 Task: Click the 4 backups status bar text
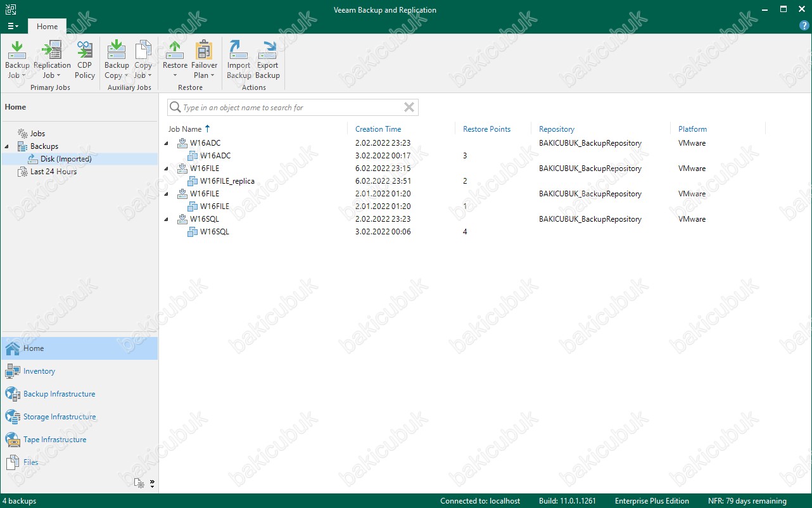[19, 501]
